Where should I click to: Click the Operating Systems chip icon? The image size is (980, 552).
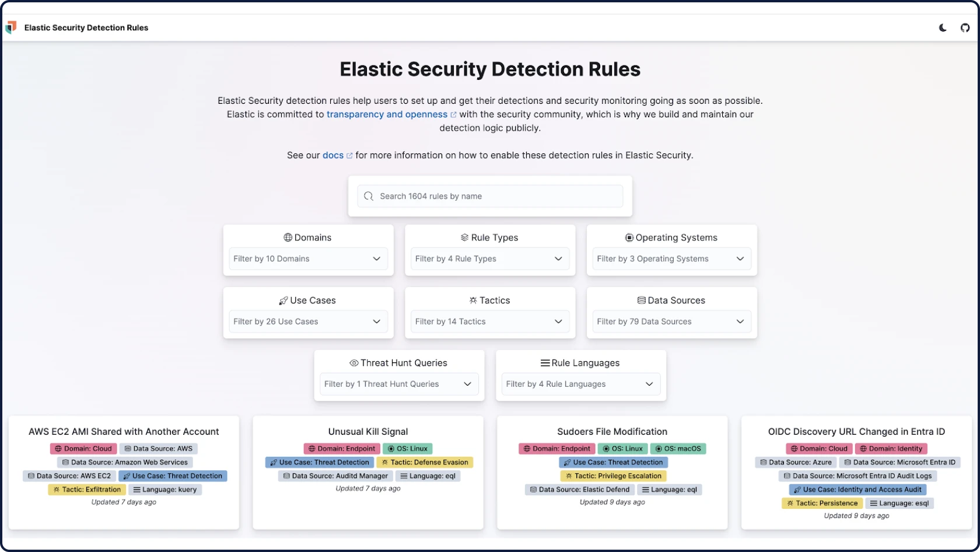(x=629, y=237)
